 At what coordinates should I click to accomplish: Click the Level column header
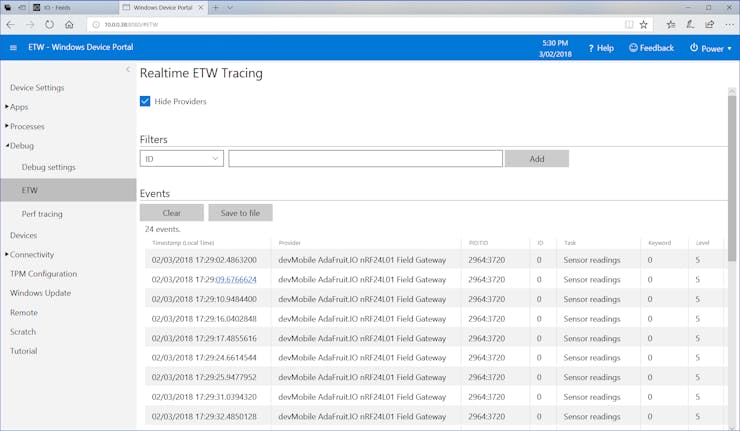point(703,243)
